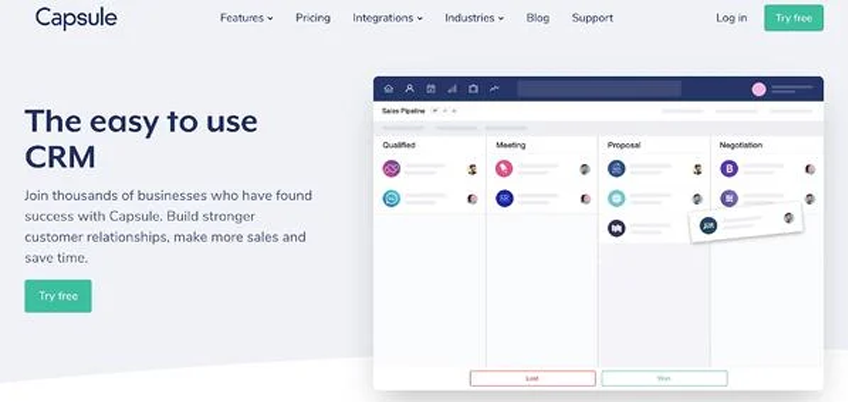The width and height of the screenshot is (848, 402).
Task: Open the Capsule logo homepage
Action: [x=76, y=18]
